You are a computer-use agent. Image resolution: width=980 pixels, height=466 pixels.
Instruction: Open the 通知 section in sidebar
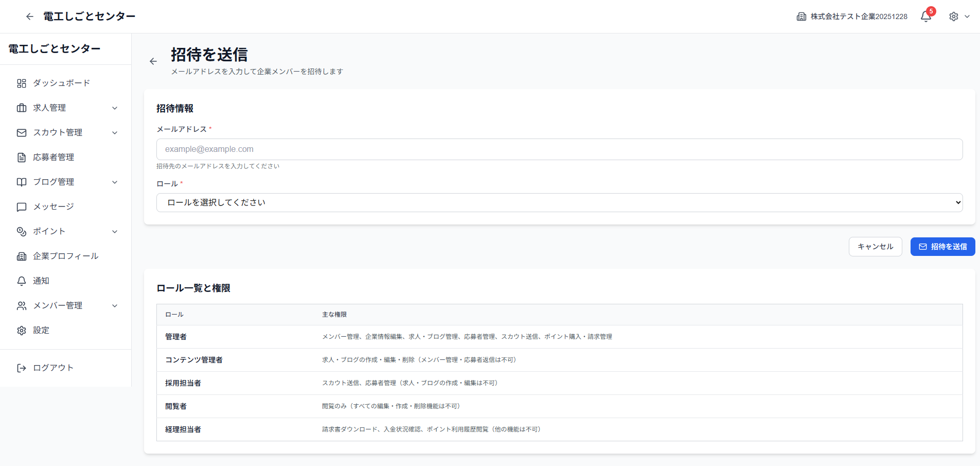point(41,281)
